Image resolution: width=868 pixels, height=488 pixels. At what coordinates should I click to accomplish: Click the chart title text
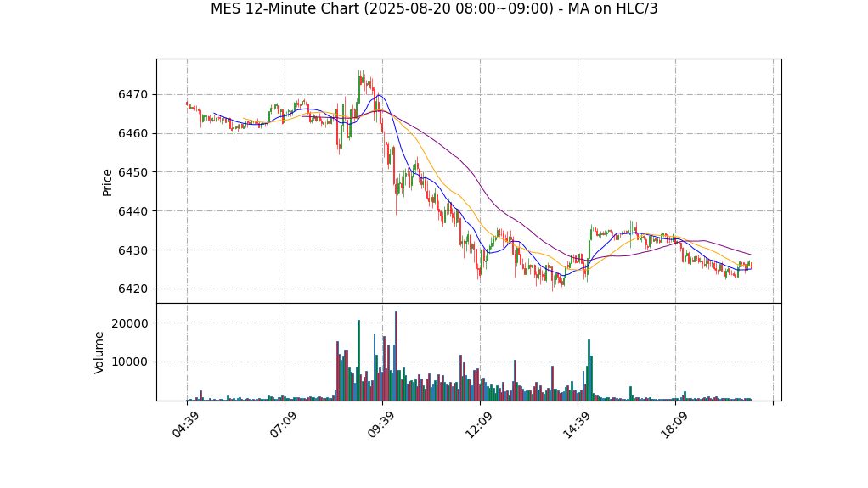434,8
